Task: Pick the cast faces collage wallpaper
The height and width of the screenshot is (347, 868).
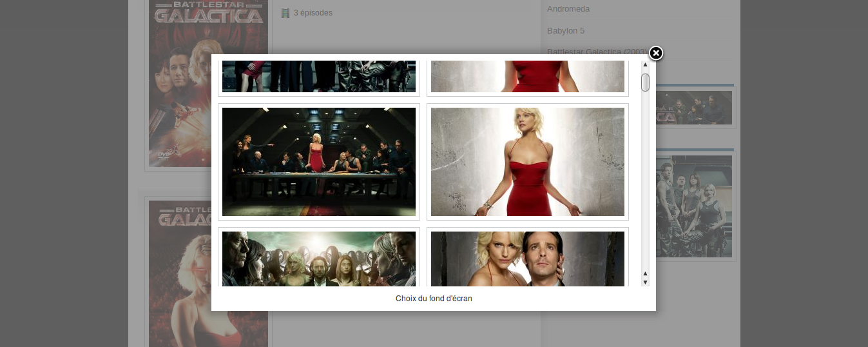Action: (319, 258)
